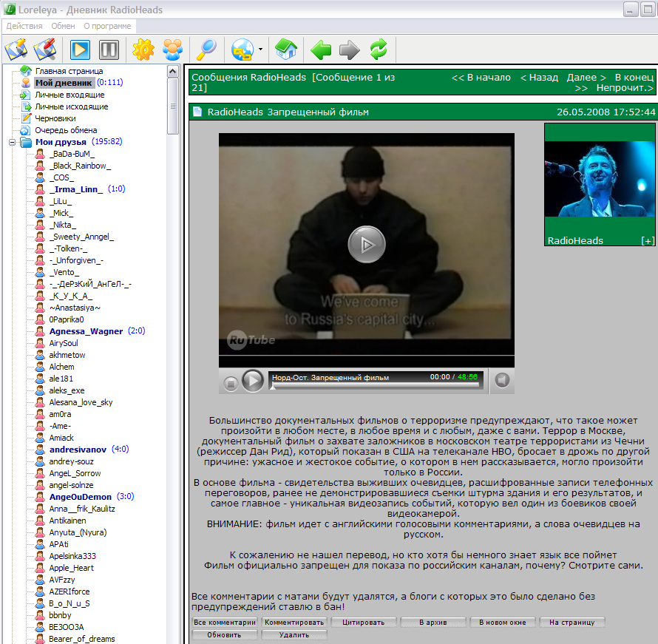658x644 pixels.
Task: Click the Комментировать button
Action: point(294,622)
